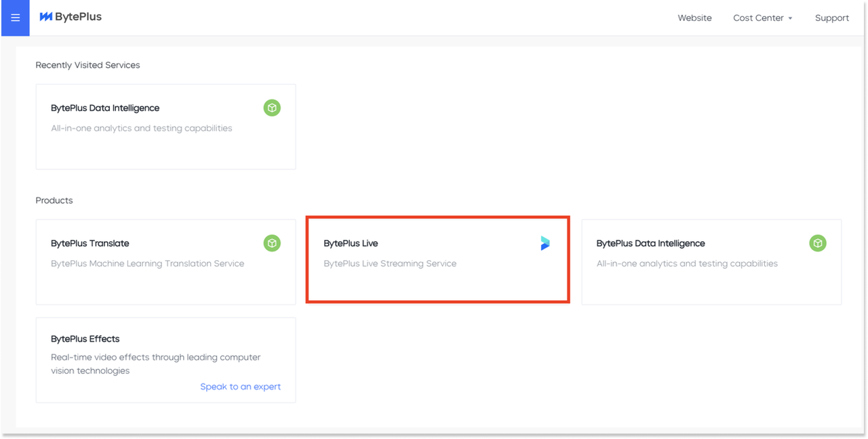Click green cube icon on recently visited card
The image size is (868, 439).
(272, 108)
